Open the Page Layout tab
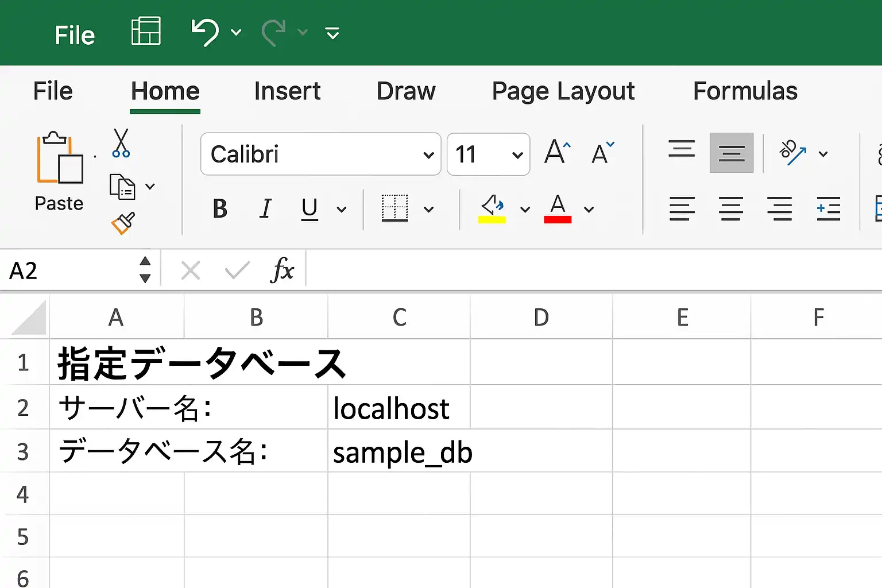 [x=563, y=92]
